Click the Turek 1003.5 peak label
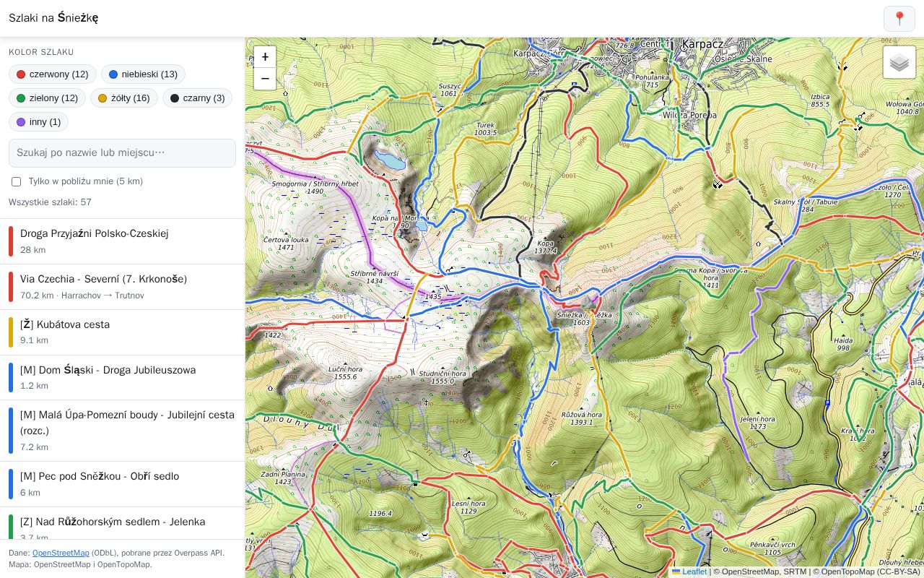Image resolution: width=924 pixels, height=578 pixels. click(x=486, y=129)
